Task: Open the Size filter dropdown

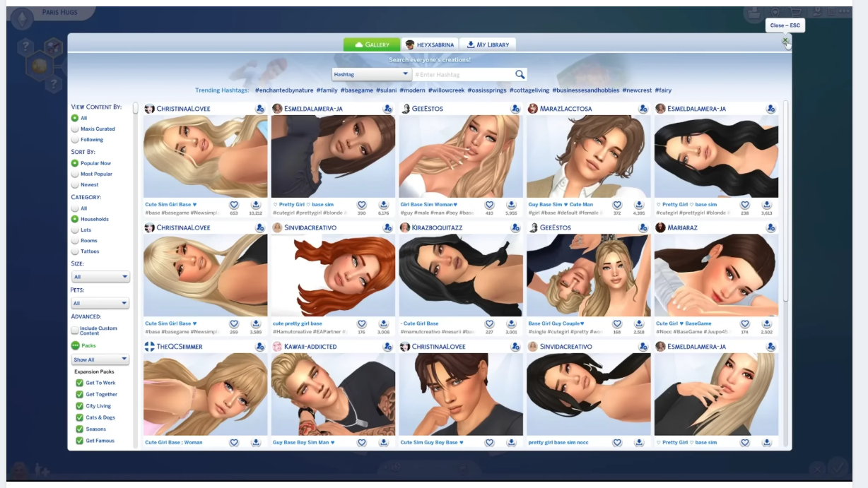Action: pyautogui.click(x=100, y=277)
